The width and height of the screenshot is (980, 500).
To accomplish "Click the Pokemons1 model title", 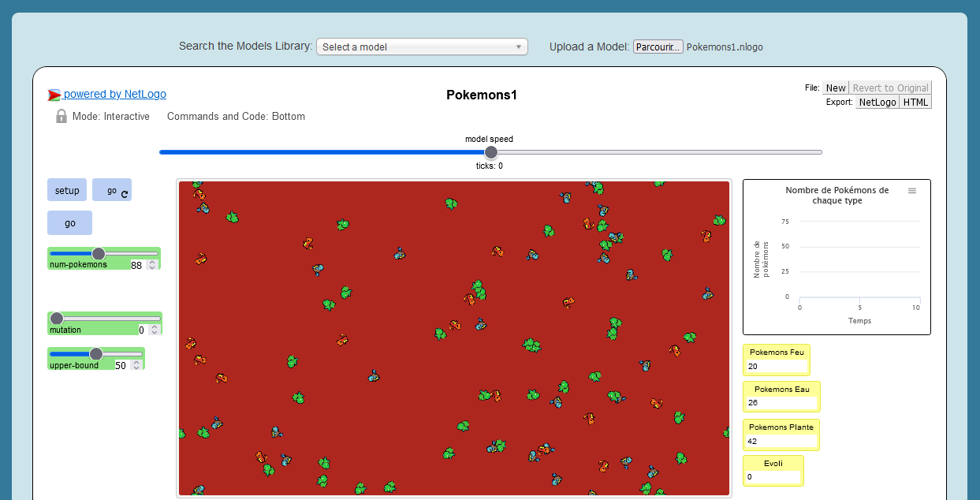I will [x=482, y=95].
